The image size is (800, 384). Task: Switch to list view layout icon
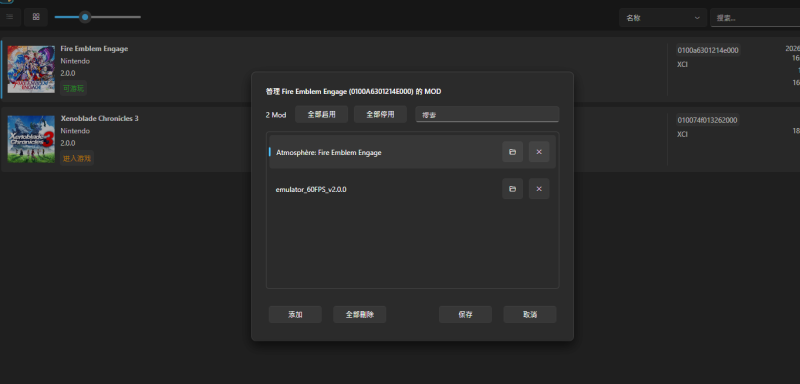coord(10,17)
